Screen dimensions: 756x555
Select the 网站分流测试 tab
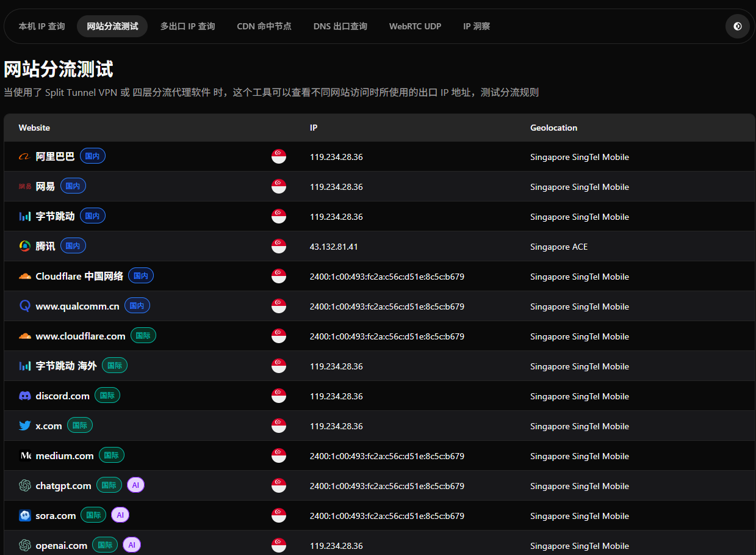112,26
